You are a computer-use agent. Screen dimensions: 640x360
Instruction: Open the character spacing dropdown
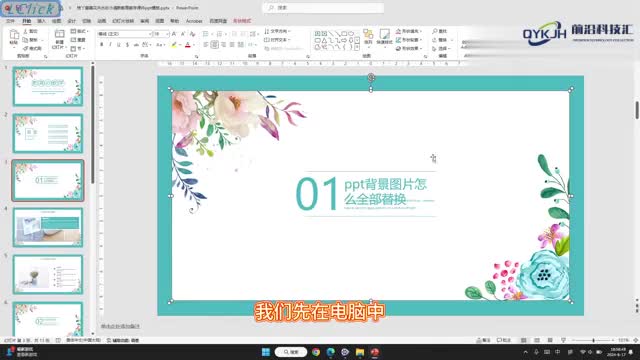point(146,44)
